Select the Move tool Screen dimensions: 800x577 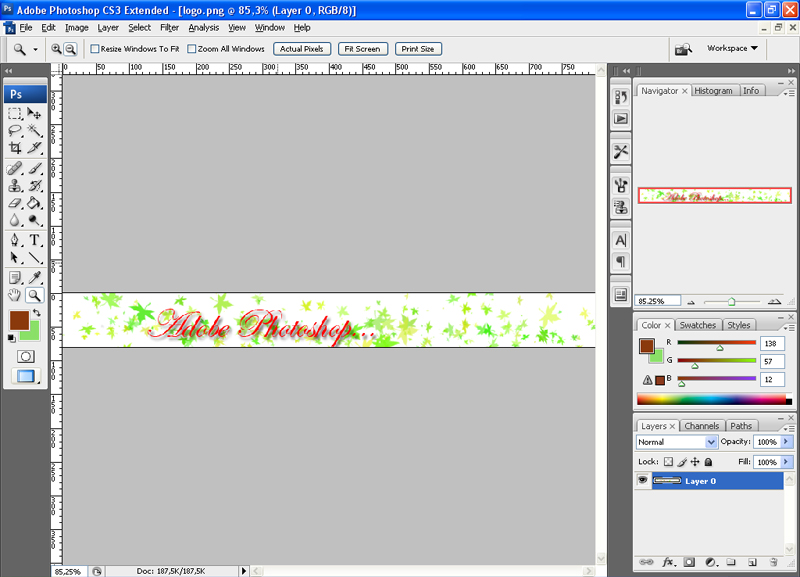[34, 113]
